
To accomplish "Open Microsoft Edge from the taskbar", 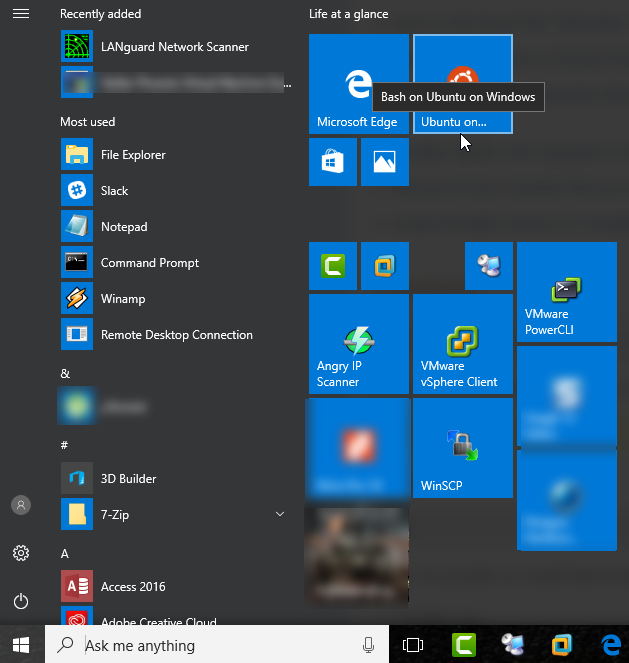I will [611, 645].
